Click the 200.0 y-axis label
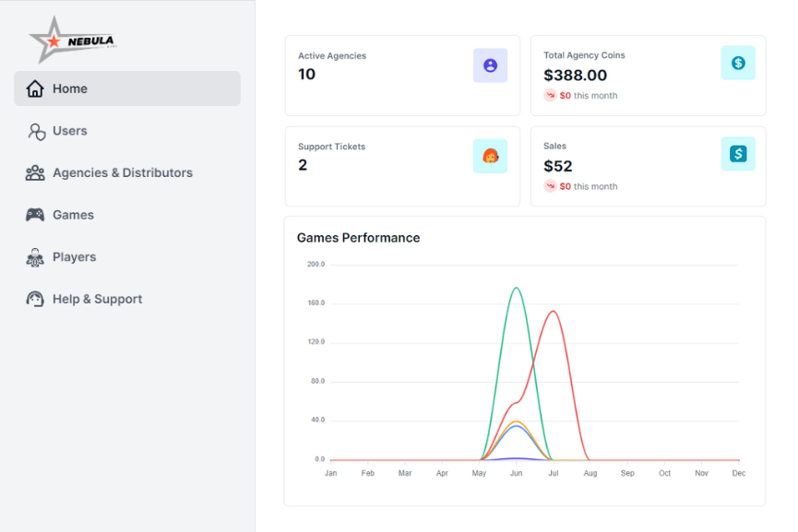798x532 pixels. pos(316,264)
